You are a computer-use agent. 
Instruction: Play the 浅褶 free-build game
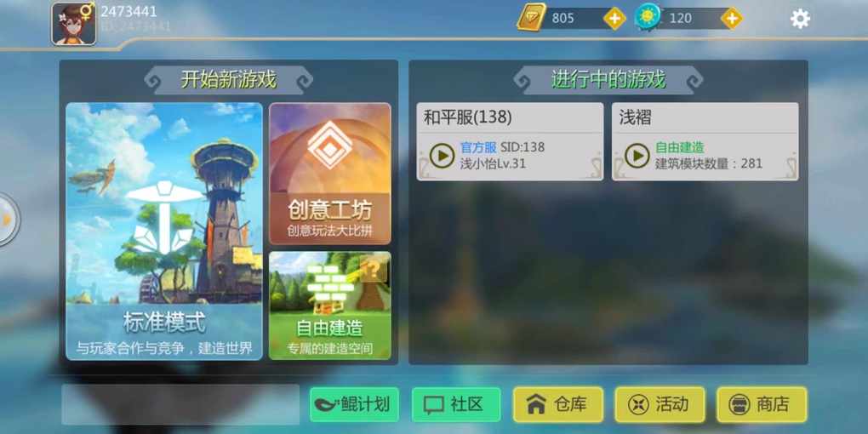(x=637, y=156)
